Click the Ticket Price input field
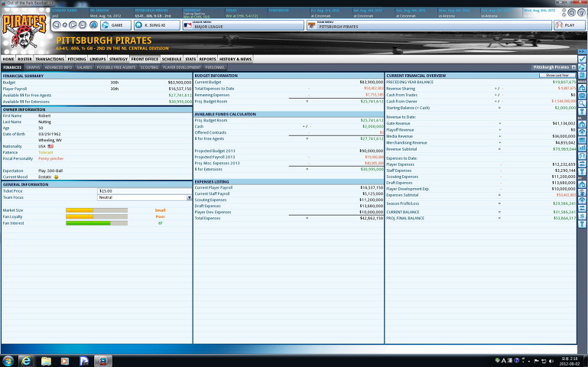This screenshot has width=588, height=367. pyautogui.click(x=145, y=191)
